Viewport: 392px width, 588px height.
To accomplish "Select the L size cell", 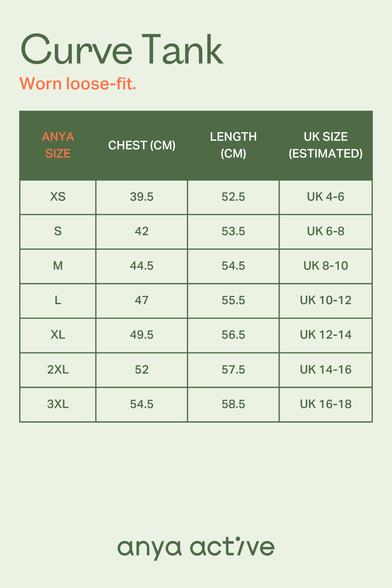I will click(58, 300).
